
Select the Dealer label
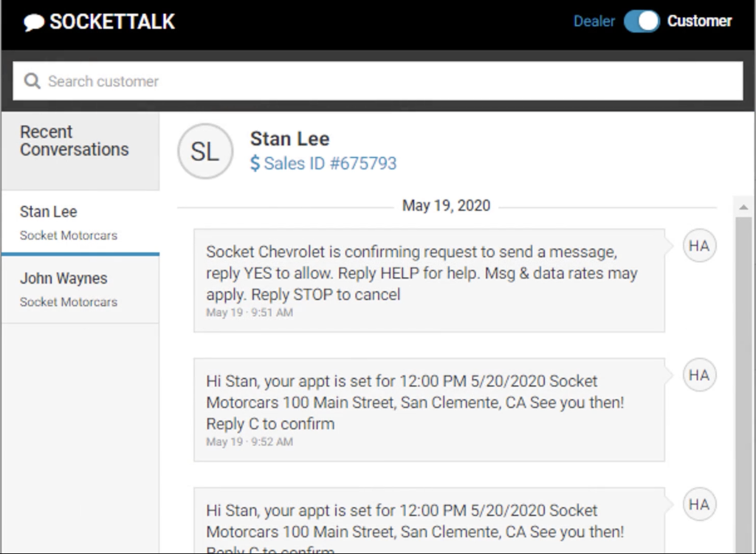(594, 21)
